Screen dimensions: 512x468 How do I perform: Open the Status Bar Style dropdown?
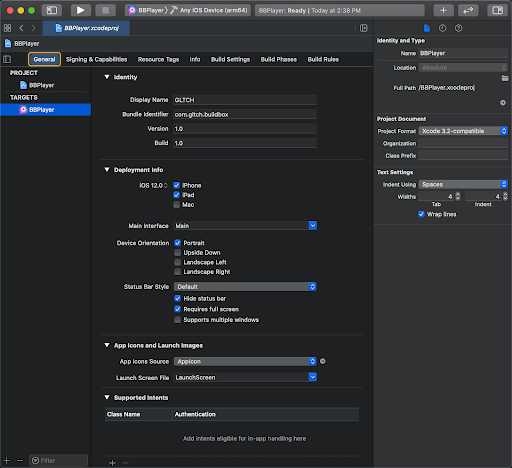245,287
